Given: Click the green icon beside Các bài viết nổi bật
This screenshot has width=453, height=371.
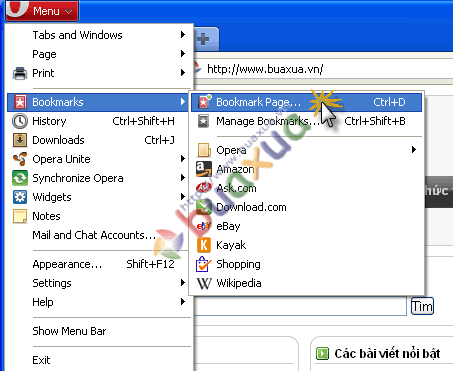Looking at the screenshot, I should click(322, 353).
